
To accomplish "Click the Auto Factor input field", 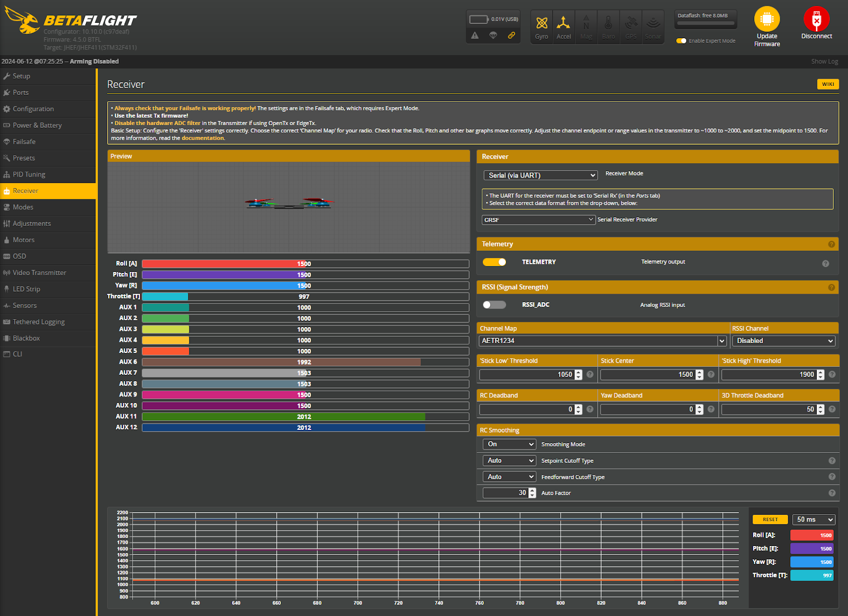I will click(506, 492).
